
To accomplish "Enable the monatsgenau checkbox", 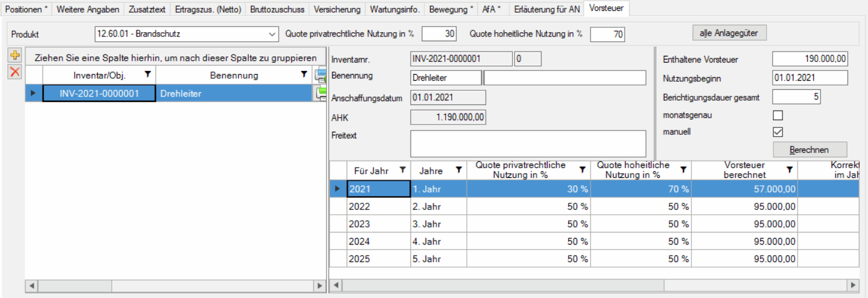I will click(x=778, y=115).
